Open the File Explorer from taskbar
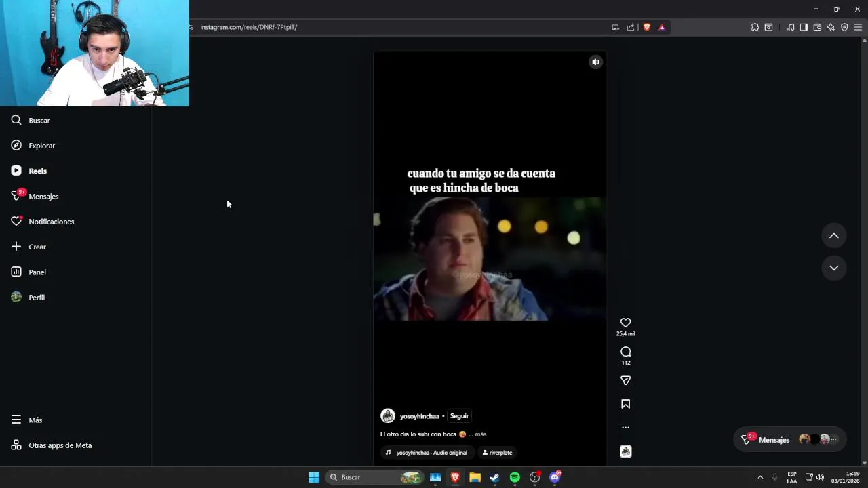Viewport: 868px width, 488px height. point(475,477)
